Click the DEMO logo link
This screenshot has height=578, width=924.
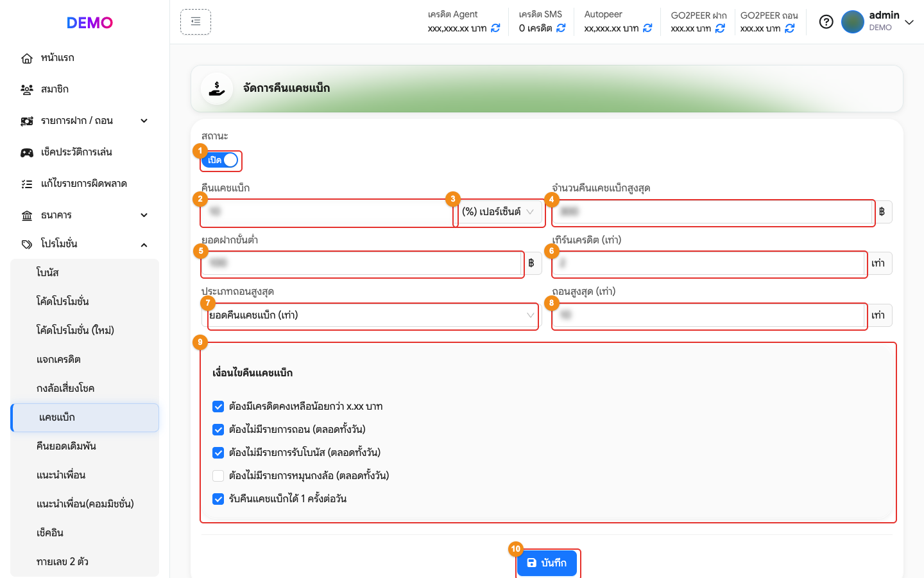coord(90,23)
